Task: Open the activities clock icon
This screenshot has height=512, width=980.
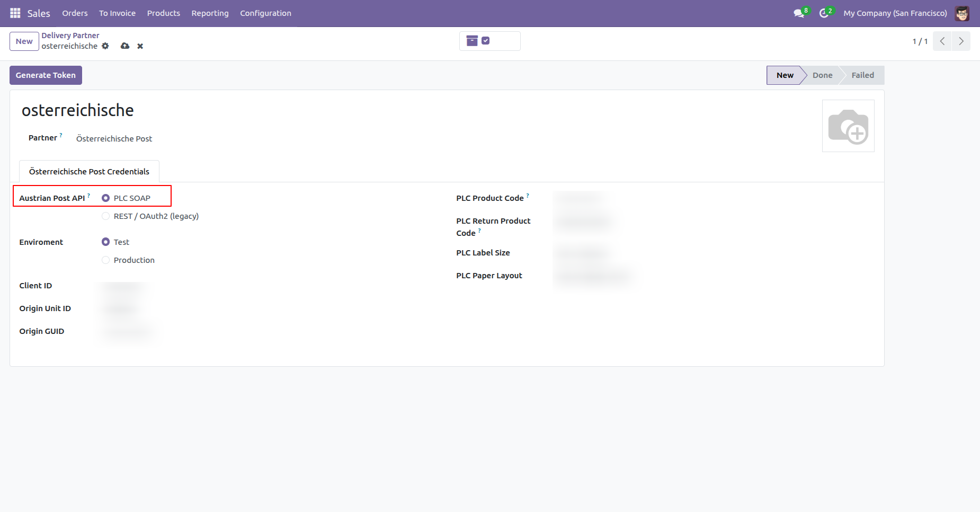Action: click(824, 13)
